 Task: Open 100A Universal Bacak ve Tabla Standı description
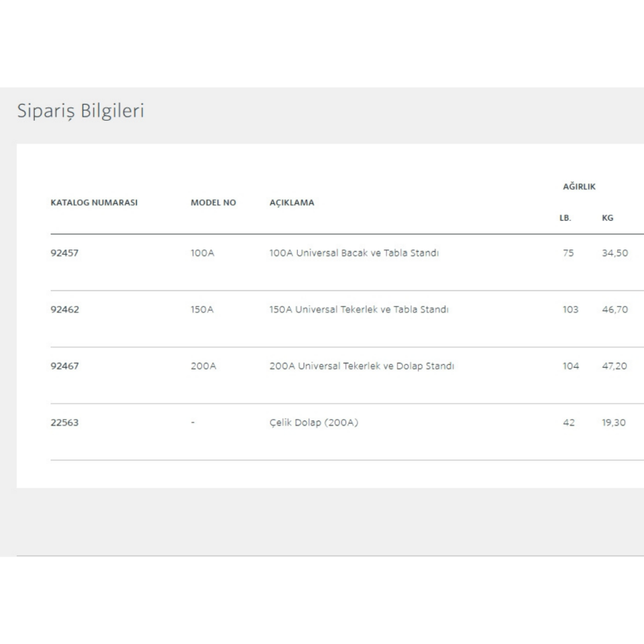coord(354,254)
